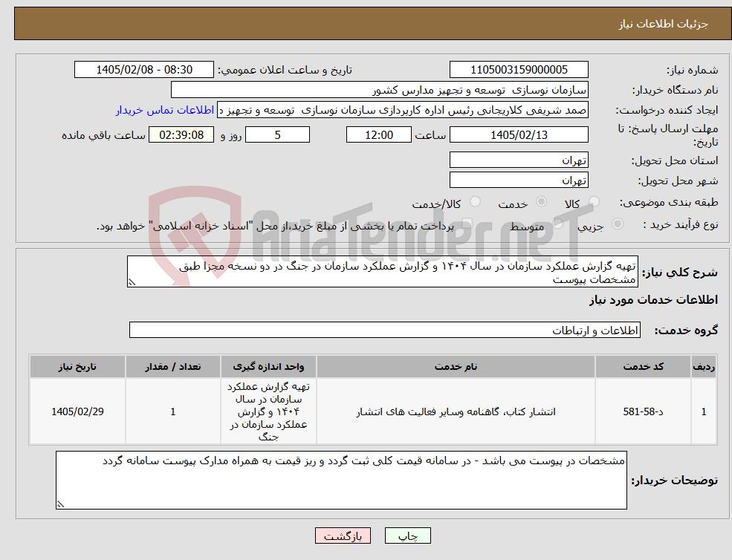Click the تعداد / مقدار column header
Image resolution: width=732 pixels, height=560 pixels.
(172, 367)
